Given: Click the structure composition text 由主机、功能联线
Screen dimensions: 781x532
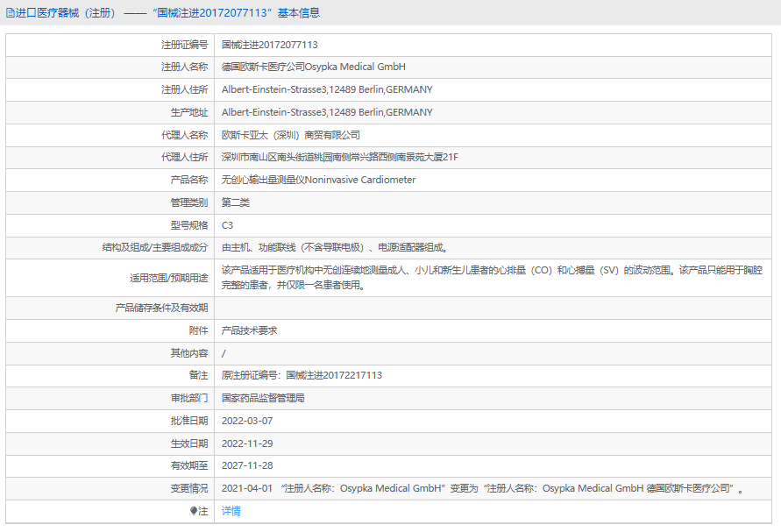Looking at the screenshot, I should click(335, 247).
